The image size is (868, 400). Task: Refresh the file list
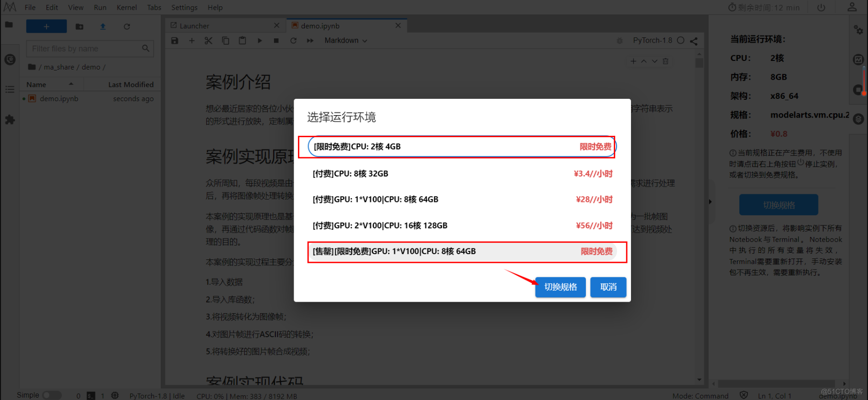[127, 27]
